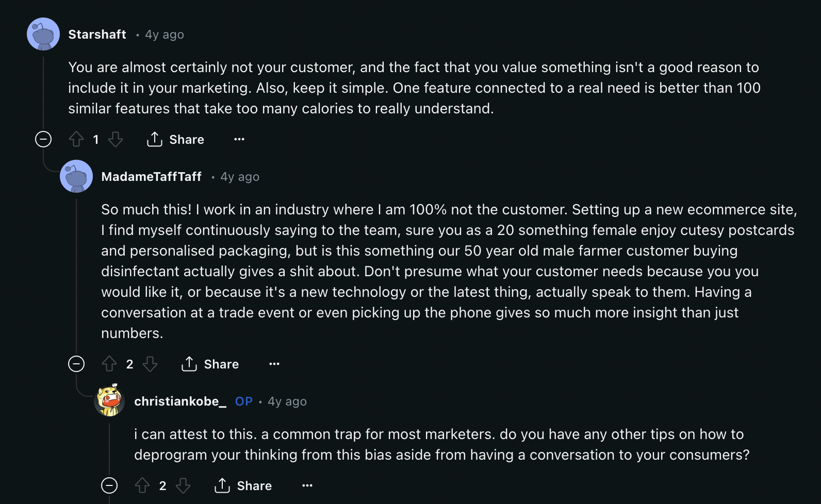The width and height of the screenshot is (821, 504).
Task: Open christiankobe_'s profile via username
Action: [x=180, y=401]
